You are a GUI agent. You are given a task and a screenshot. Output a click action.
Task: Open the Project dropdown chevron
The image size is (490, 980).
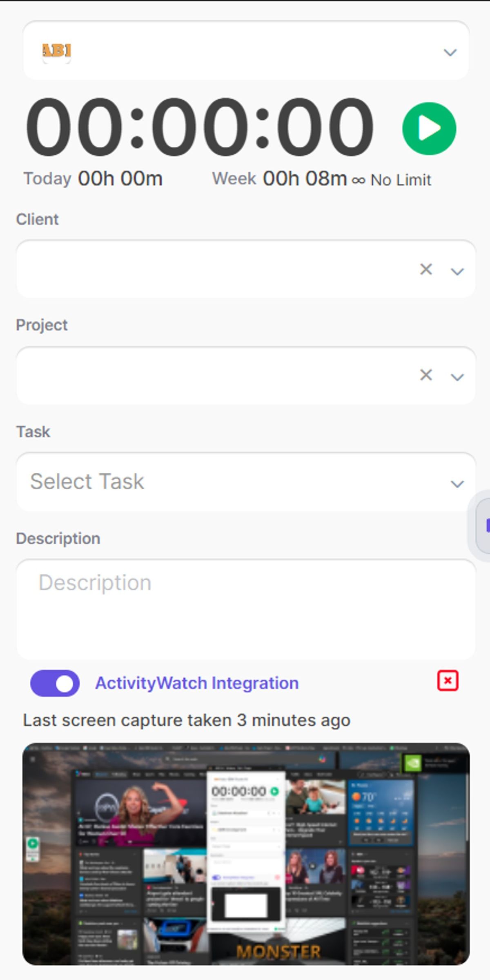tap(457, 377)
